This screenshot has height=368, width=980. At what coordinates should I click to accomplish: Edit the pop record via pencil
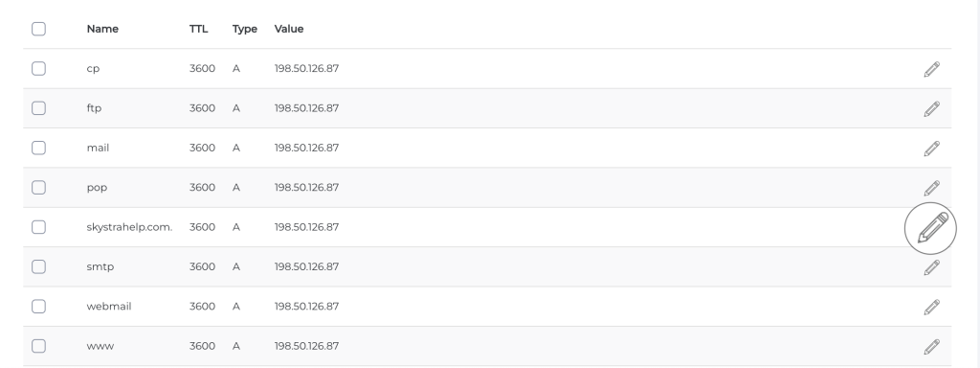click(931, 188)
